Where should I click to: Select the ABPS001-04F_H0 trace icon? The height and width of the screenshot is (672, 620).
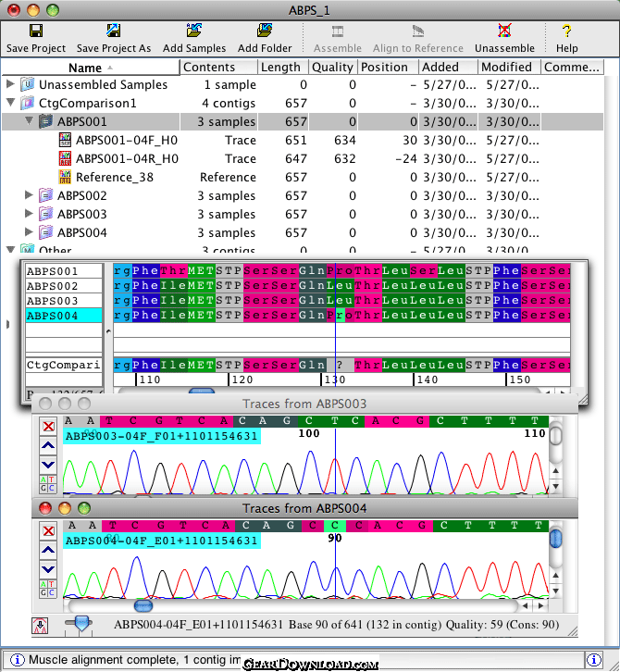pyautogui.click(x=65, y=140)
